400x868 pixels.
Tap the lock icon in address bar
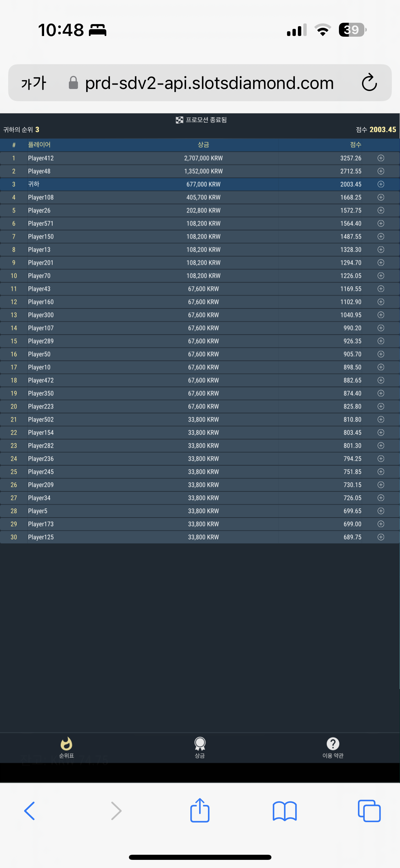73,83
